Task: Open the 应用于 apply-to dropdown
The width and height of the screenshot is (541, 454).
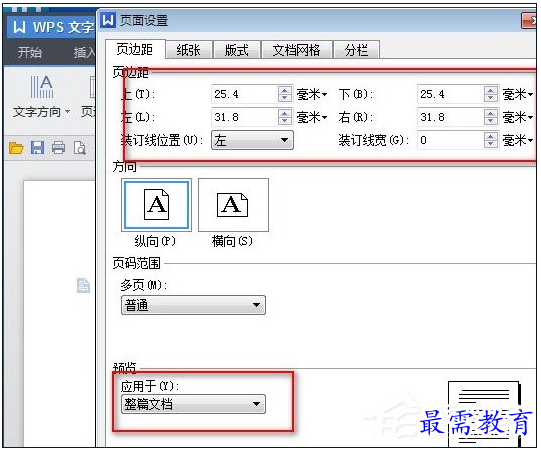Action: pos(194,404)
